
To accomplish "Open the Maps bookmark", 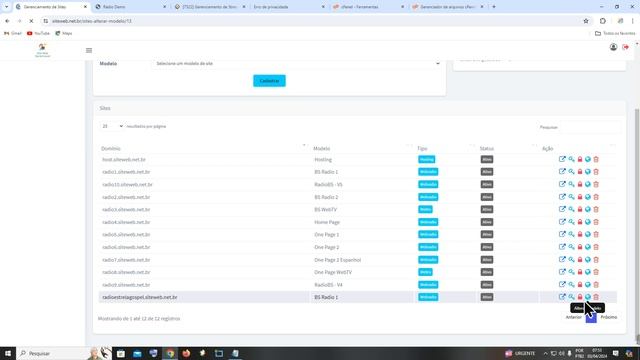I will click(x=64, y=33).
